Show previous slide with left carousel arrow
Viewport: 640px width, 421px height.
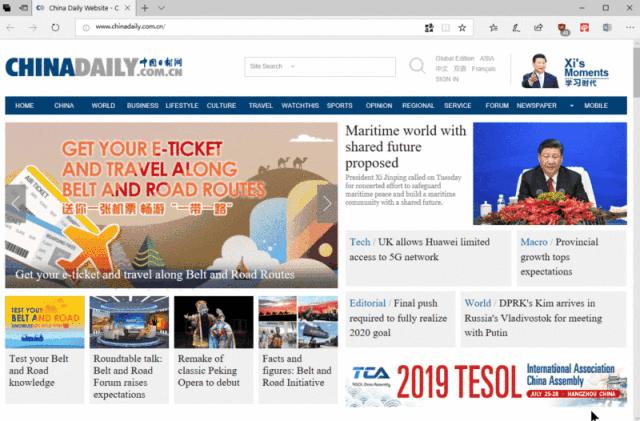(x=16, y=203)
